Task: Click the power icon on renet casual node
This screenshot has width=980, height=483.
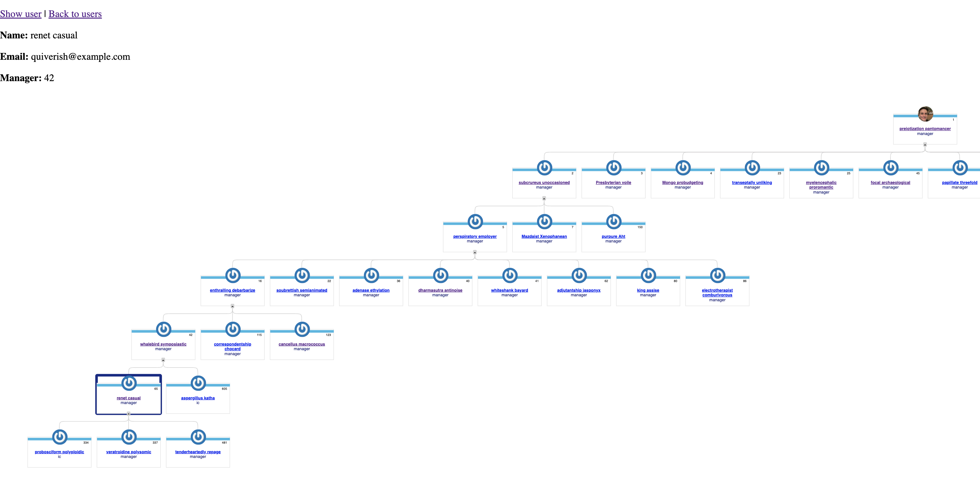Action: [128, 383]
